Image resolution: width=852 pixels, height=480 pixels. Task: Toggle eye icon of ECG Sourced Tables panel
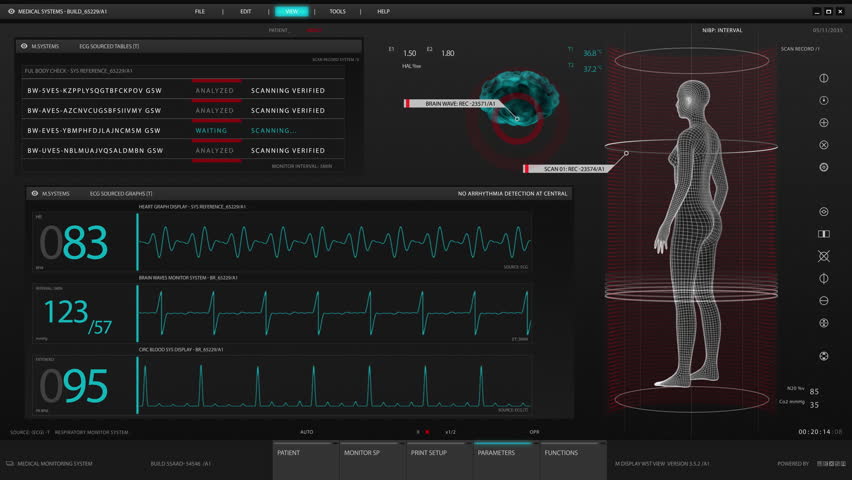click(24, 46)
